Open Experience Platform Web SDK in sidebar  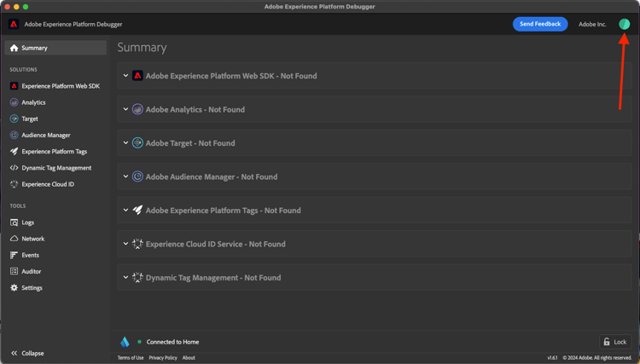[x=55, y=86]
